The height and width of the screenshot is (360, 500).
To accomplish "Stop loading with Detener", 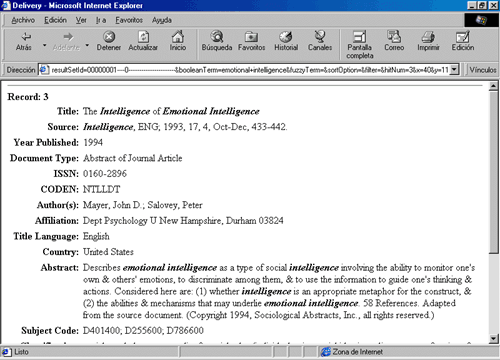I will pos(109,41).
